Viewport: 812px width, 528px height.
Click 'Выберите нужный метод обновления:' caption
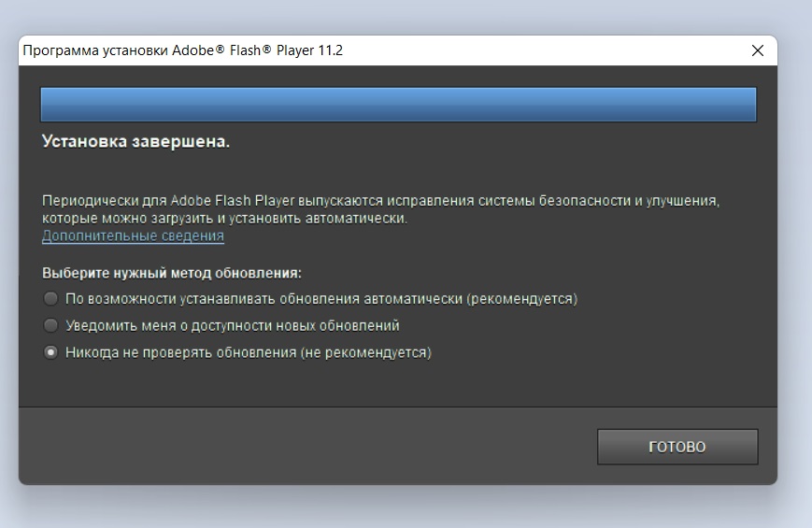(171, 273)
